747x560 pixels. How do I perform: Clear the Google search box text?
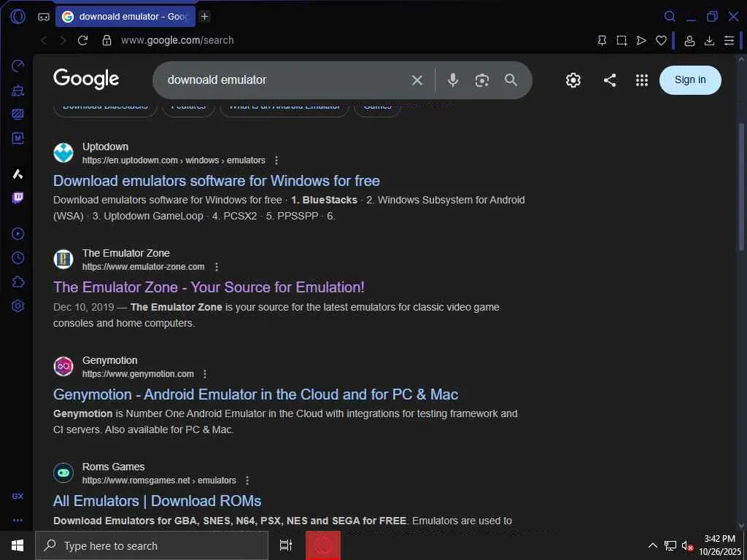(417, 80)
